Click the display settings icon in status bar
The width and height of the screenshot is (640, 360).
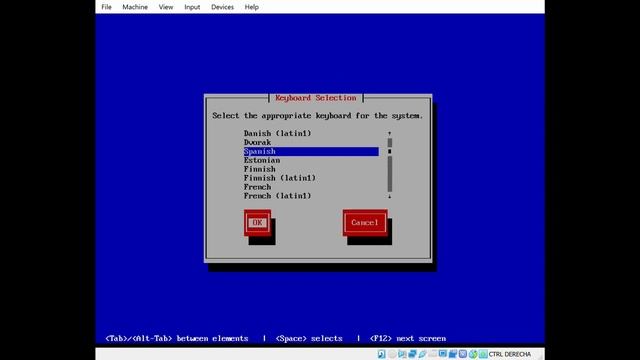[442, 353]
